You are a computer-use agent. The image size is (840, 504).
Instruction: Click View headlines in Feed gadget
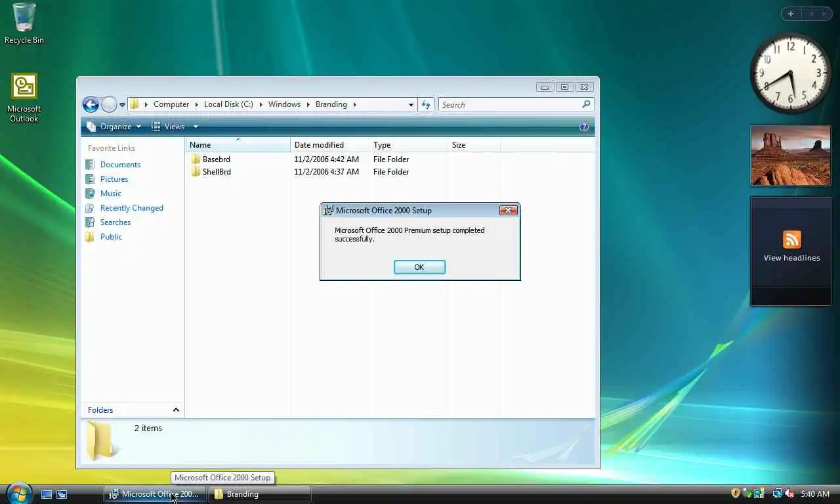[791, 258]
